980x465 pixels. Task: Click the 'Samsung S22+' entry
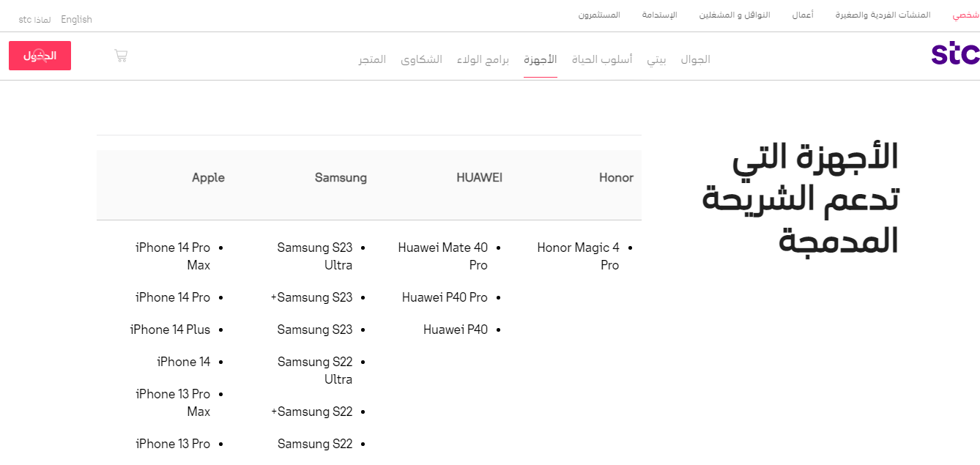[x=312, y=412]
